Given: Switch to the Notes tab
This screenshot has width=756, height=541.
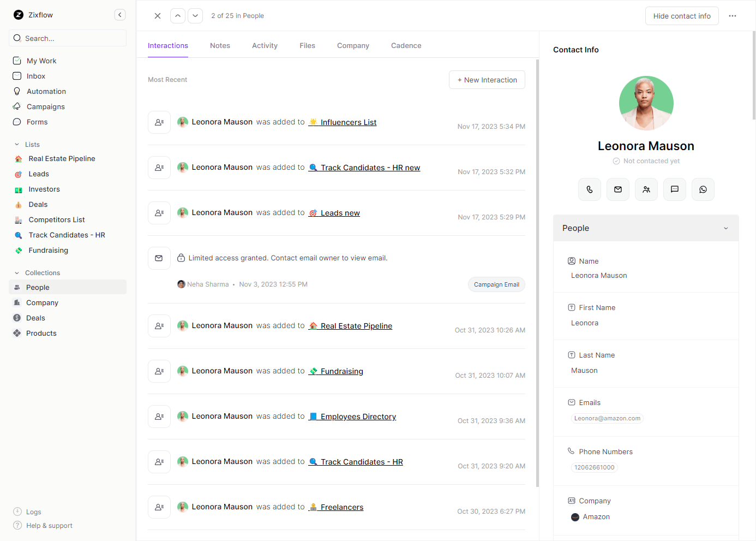Looking at the screenshot, I should click(220, 45).
